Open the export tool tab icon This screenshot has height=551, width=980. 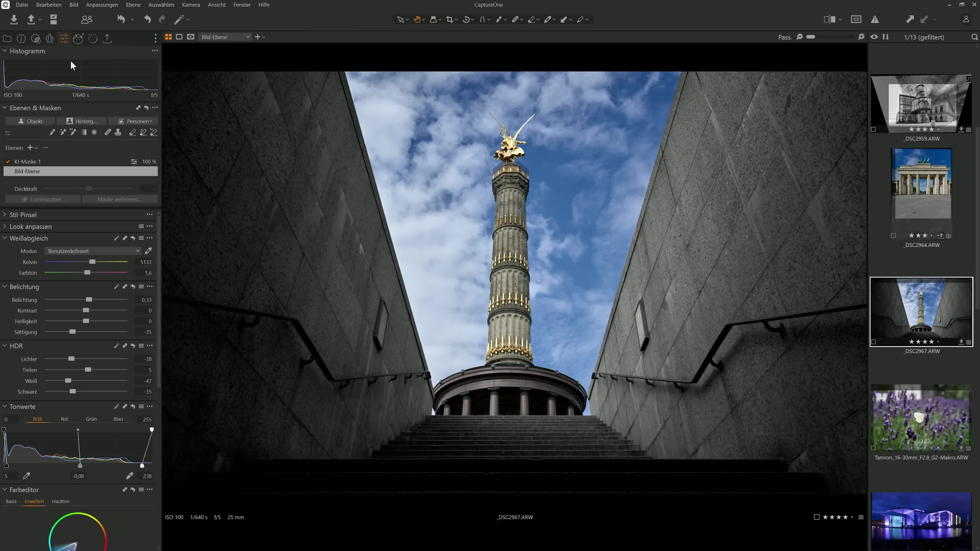click(107, 39)
